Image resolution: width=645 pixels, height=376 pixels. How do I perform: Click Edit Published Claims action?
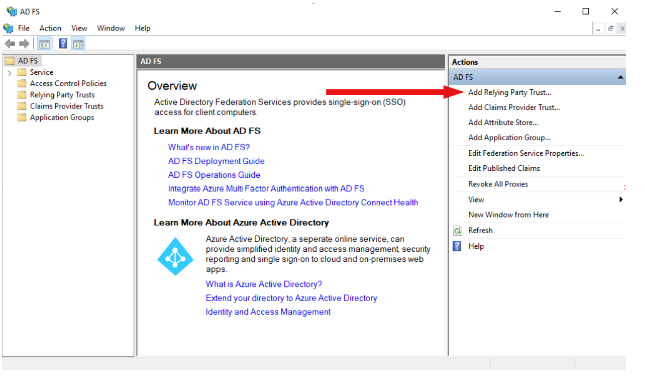click(504, 169)
